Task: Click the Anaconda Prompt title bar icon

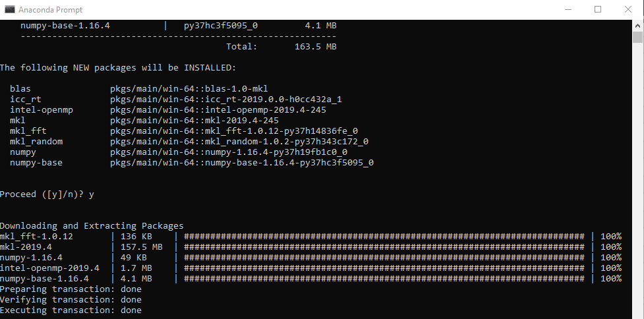Action: pyautogui.click(x=9, y=9)
